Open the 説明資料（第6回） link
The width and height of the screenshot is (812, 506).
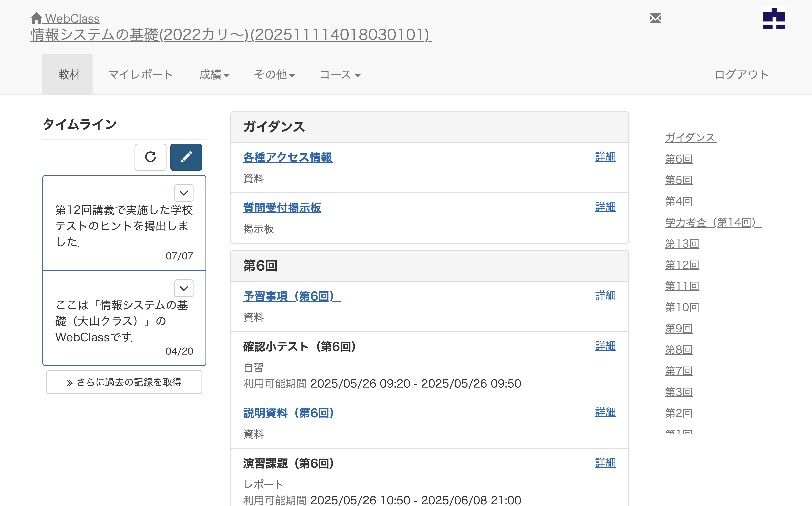(x=292, y=413)
